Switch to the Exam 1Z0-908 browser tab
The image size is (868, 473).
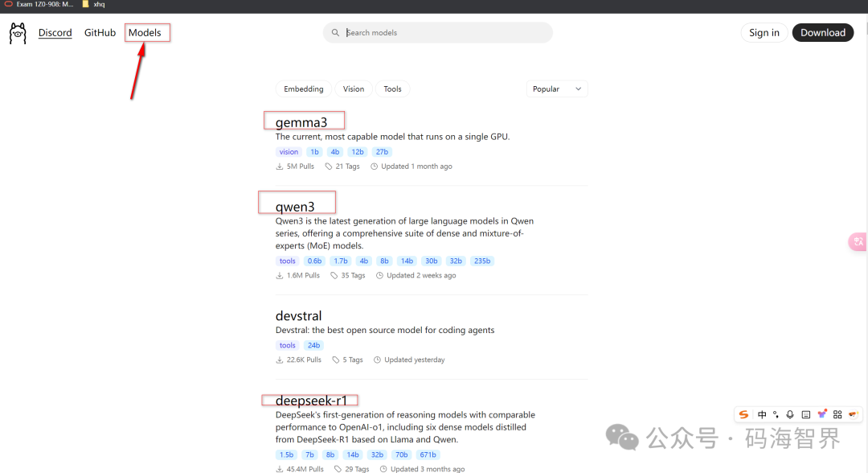[39, 5]
